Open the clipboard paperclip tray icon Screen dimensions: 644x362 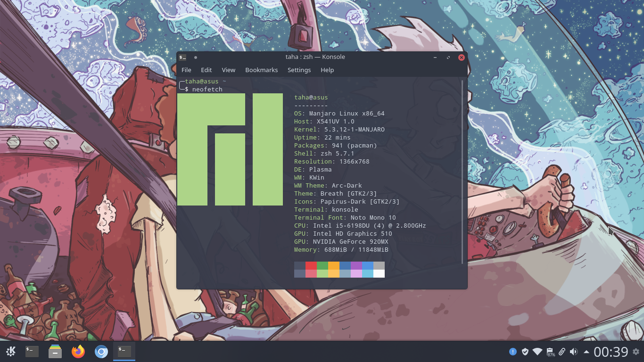pos(562,352)
